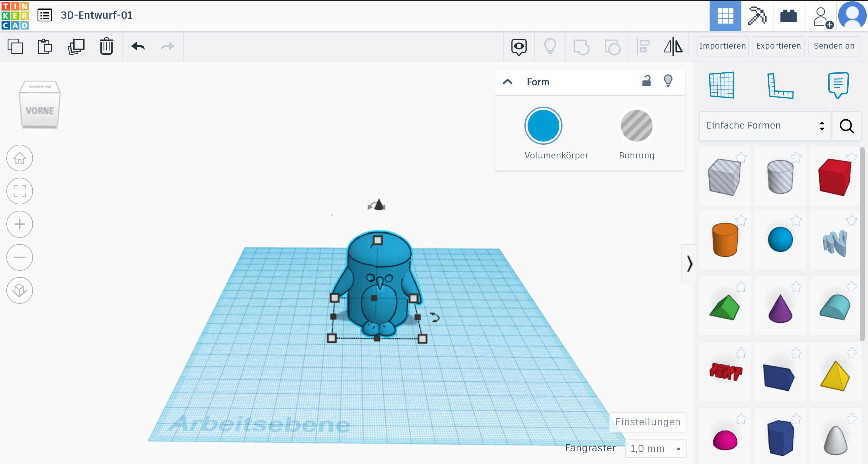Screen dimensions: 868x464
Task: Toggle the view notes eye icon
Action: coord(519,47)
